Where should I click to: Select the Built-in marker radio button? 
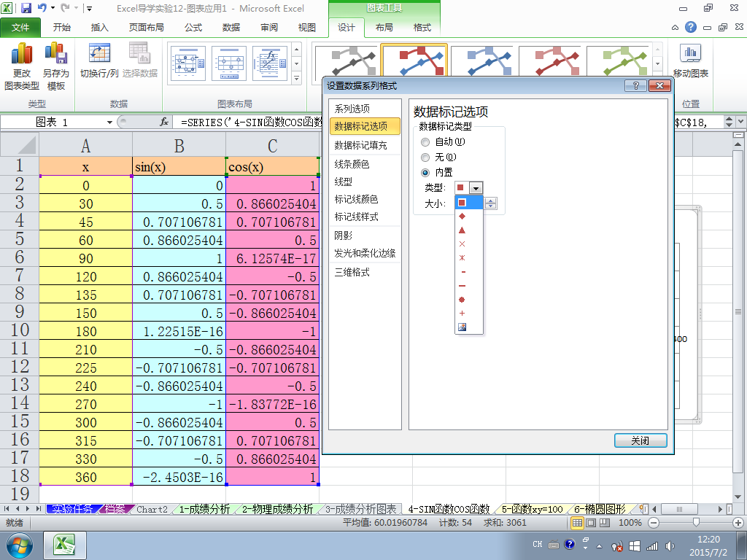point(425,172)
